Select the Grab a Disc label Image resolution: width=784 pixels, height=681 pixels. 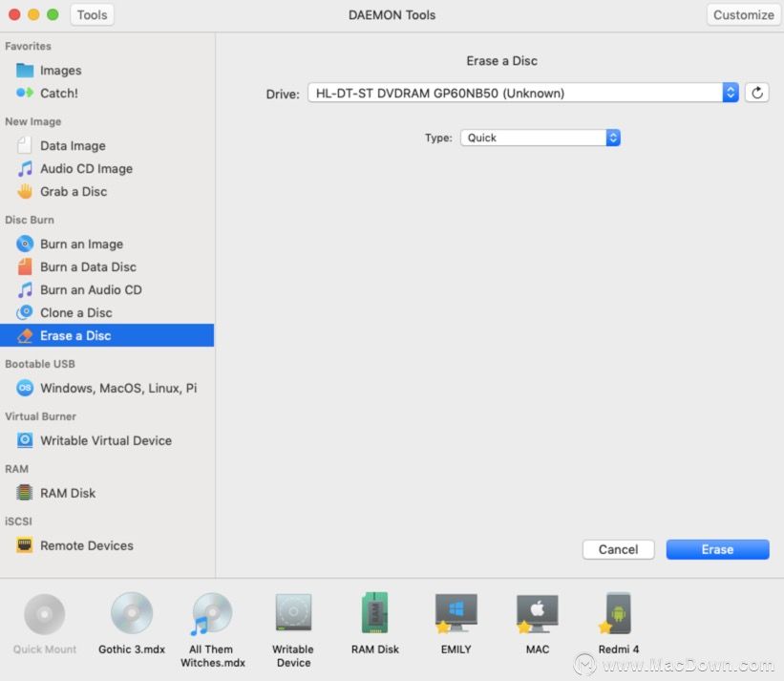[x=74, y=191]
